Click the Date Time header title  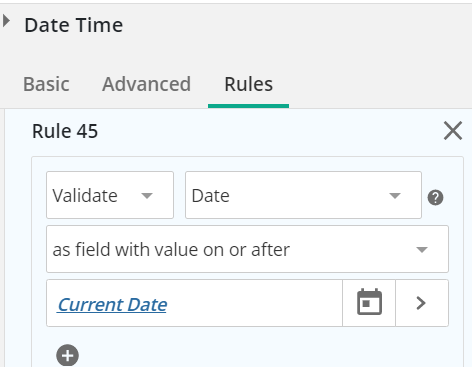(74, 25)
